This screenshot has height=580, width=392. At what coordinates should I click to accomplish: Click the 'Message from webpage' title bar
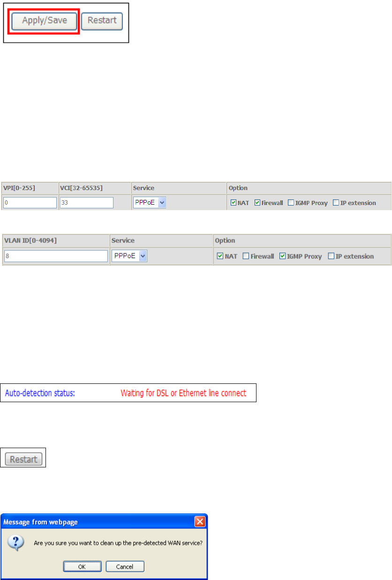tap(104, 521)
